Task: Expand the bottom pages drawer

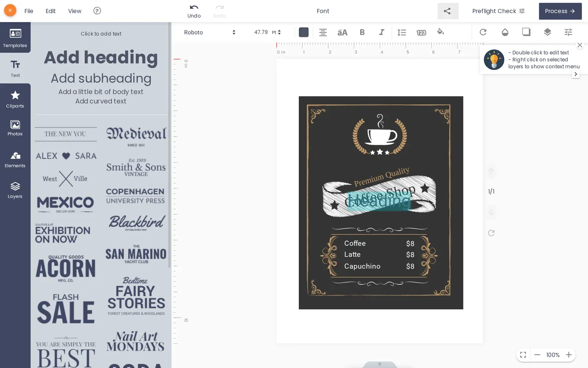Action: click(x=380, y=364)
